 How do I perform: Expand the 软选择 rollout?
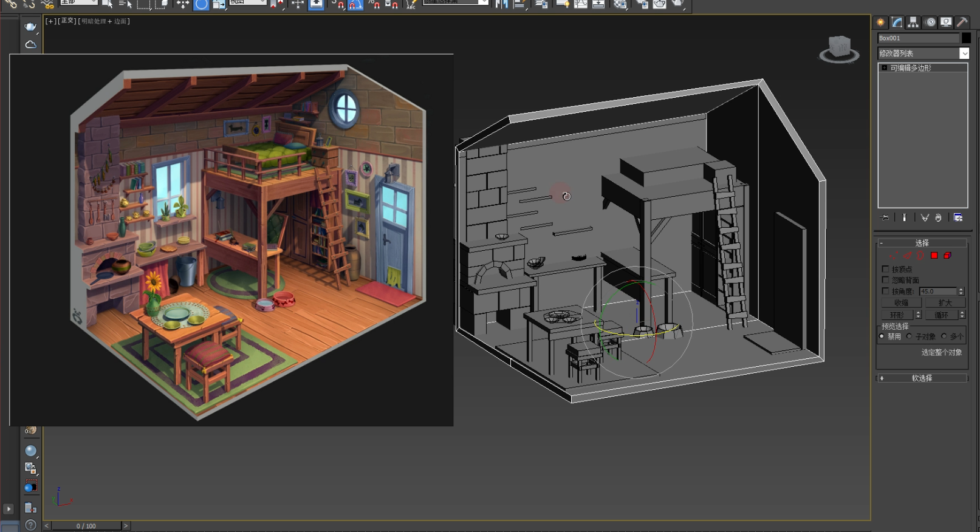(922, 378)
